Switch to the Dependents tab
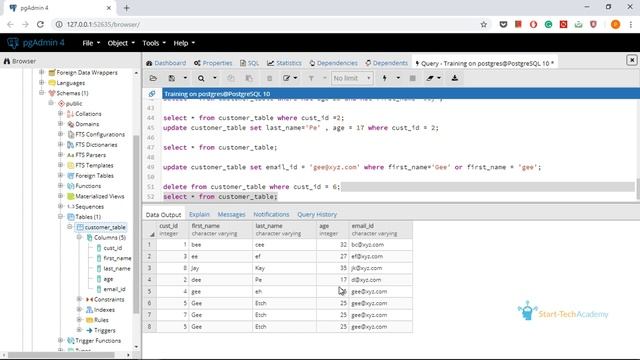Viewport: 640px width, 360px height. point(387,63)
